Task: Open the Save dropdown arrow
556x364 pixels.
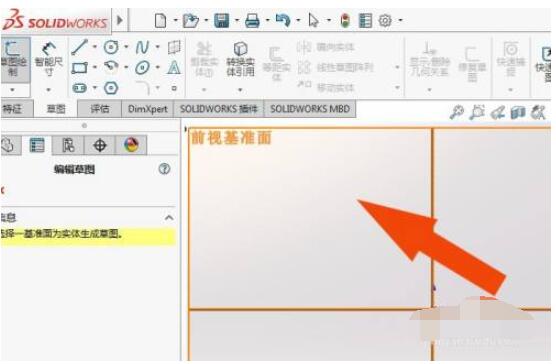Action: point(237,20)
